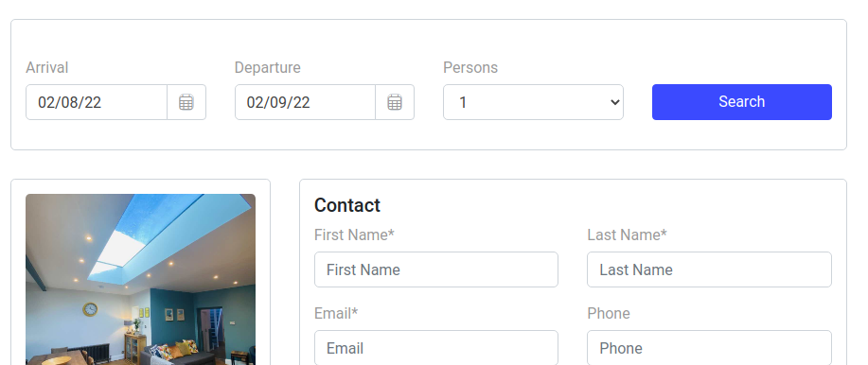Click the Email* label text

[336, 314]
